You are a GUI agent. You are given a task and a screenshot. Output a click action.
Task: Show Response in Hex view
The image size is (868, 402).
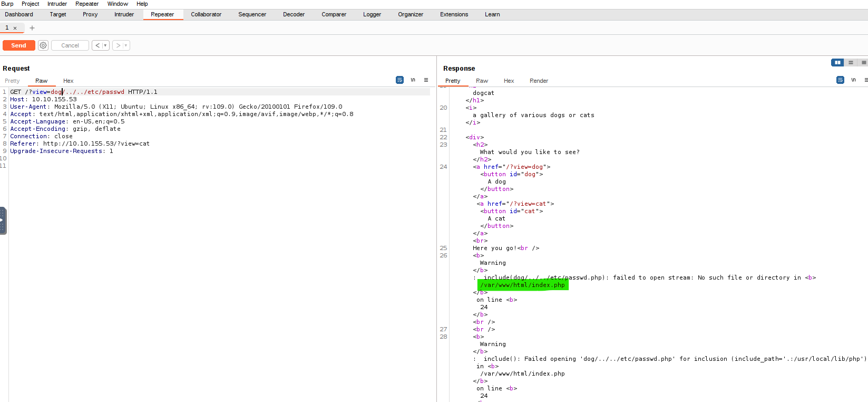(509, 81)
